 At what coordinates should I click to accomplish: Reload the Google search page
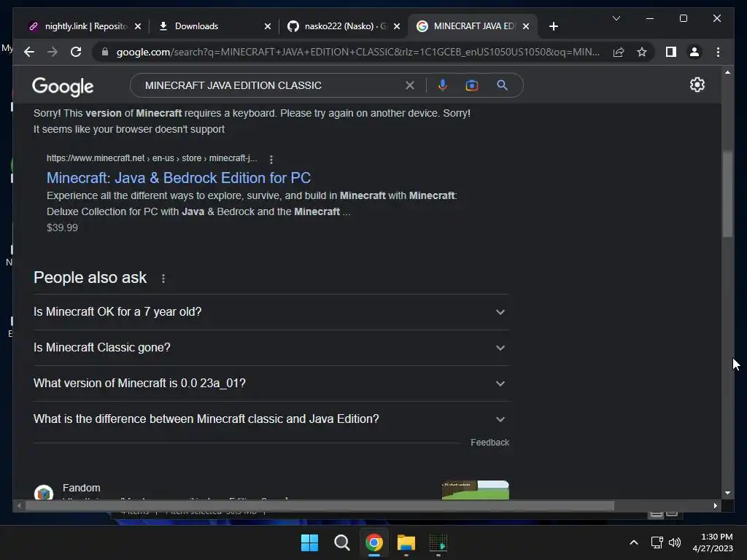click(x=76, y=52)
